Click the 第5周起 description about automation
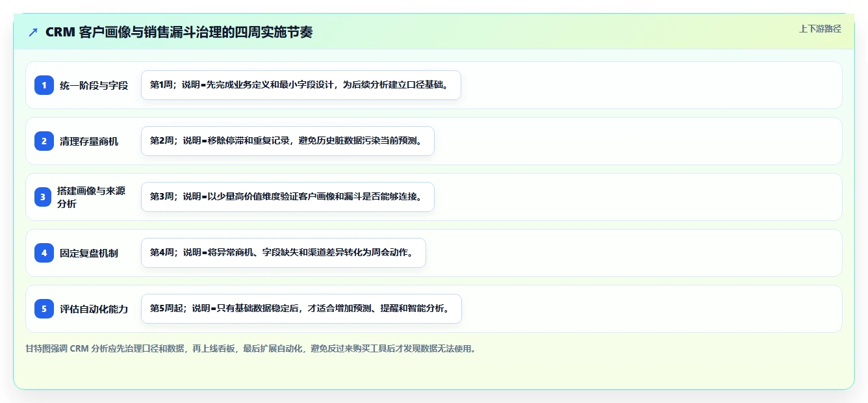The height and width of the screenshot is (403, 868). tap(301, 309)
